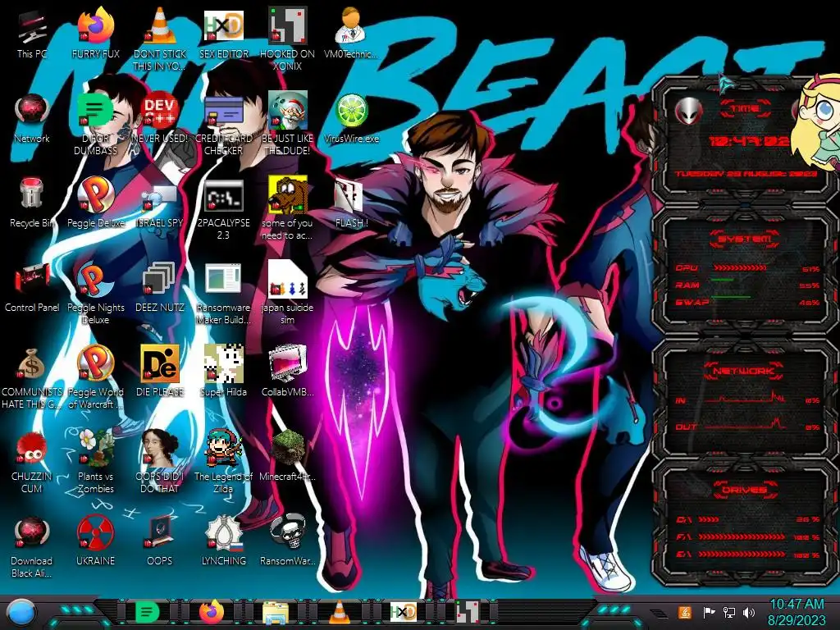The height and width of the screenshot is (630, 840).
Task: Click the Alienware alien head gadget logo
Action: 689,112
